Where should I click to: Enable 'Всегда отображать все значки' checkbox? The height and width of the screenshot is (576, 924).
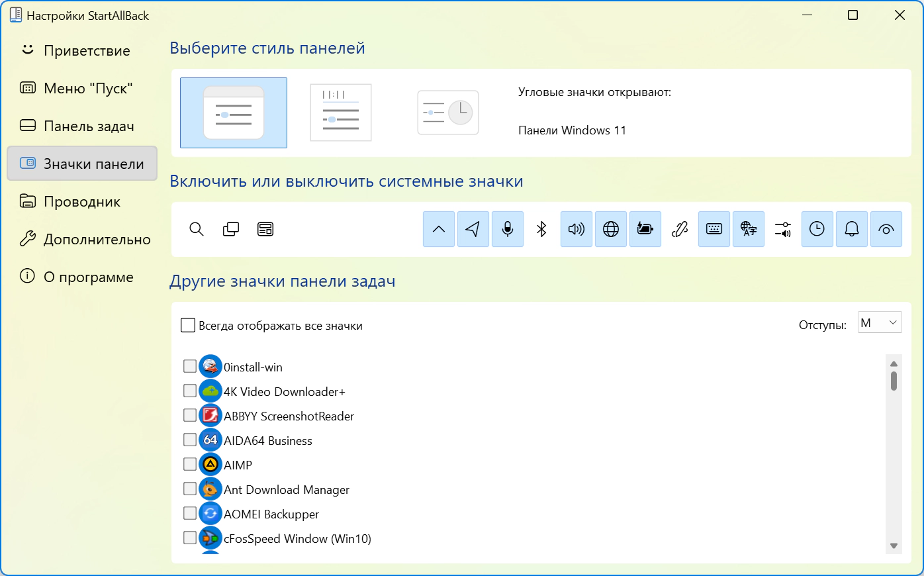189,325
